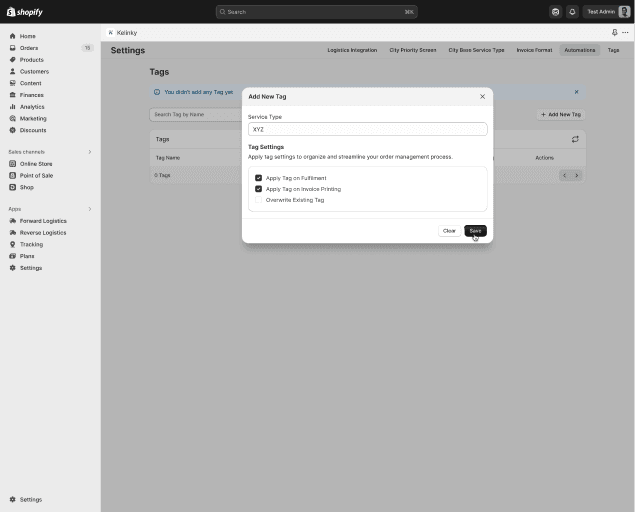
Task: Open Point of Sale channel
Action: (x=36, y=175)
